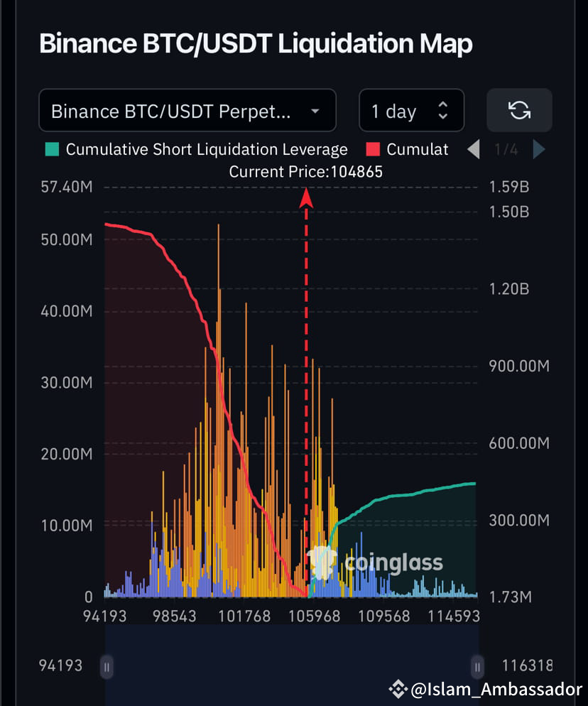Click the Current Price:104865 label

[305, 171]
